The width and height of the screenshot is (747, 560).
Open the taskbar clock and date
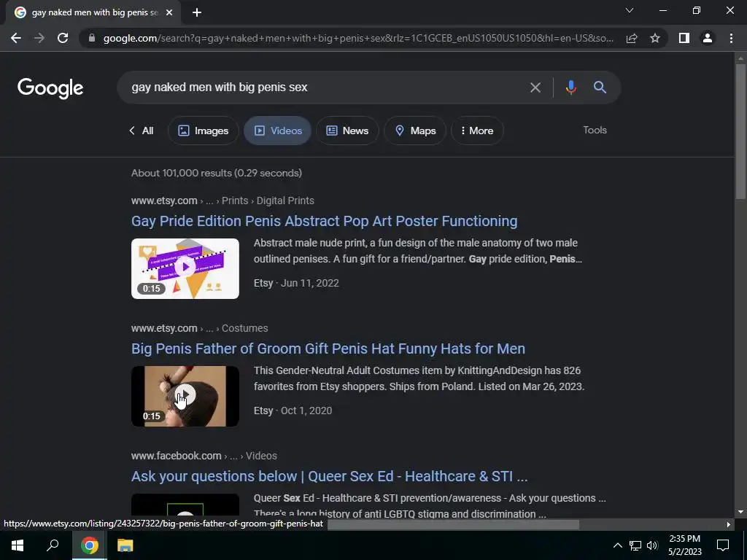(684, 545)
